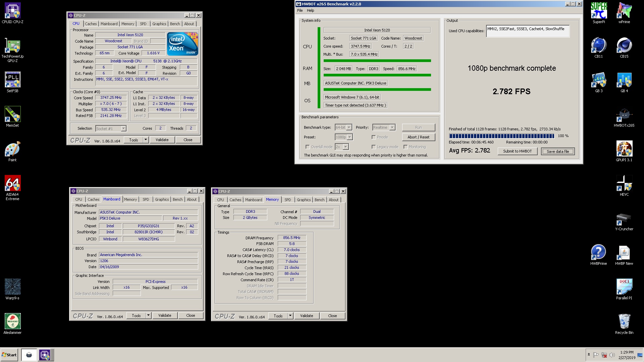644x362 pixels.
Task: Click CPU-Z taskbar button
Action: (x=45, y=355)
